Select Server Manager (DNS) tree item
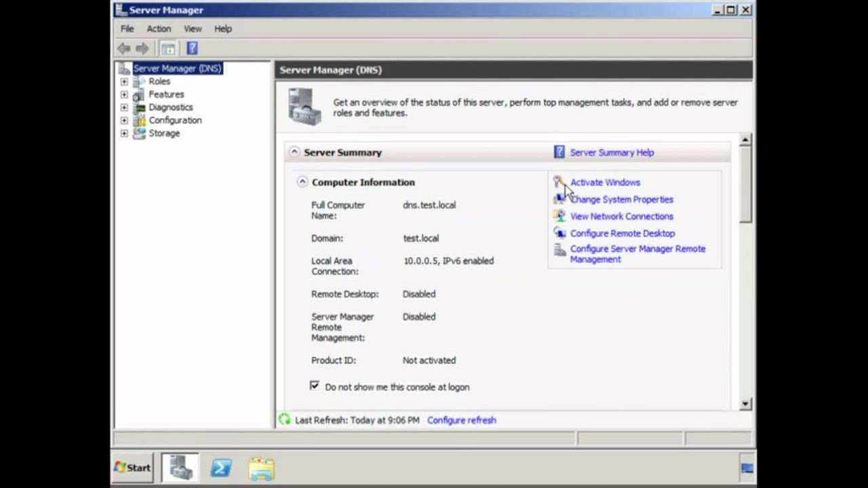Image resolution: width=868 pixels, height=488 pixels. click(x=177, y=68)
